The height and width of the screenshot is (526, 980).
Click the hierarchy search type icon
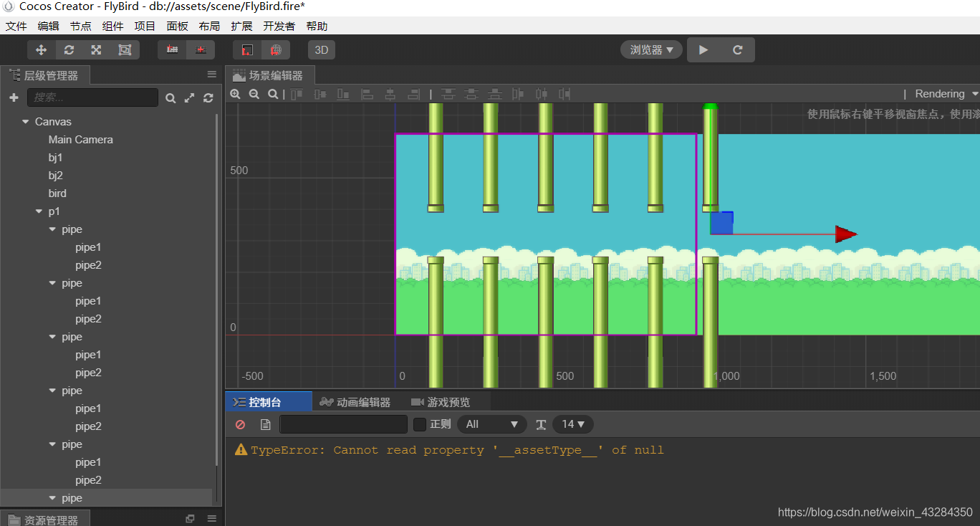pyautogui.click(x=170, y=98)
